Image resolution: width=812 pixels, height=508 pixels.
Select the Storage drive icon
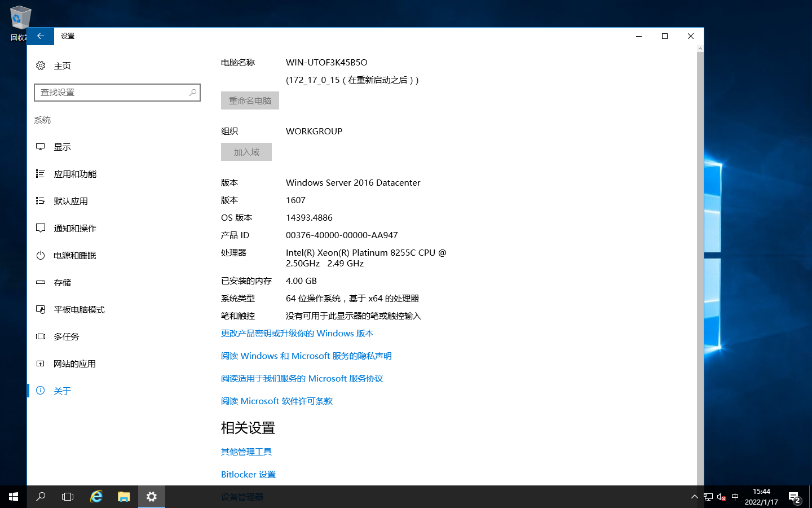coord(41,282)
